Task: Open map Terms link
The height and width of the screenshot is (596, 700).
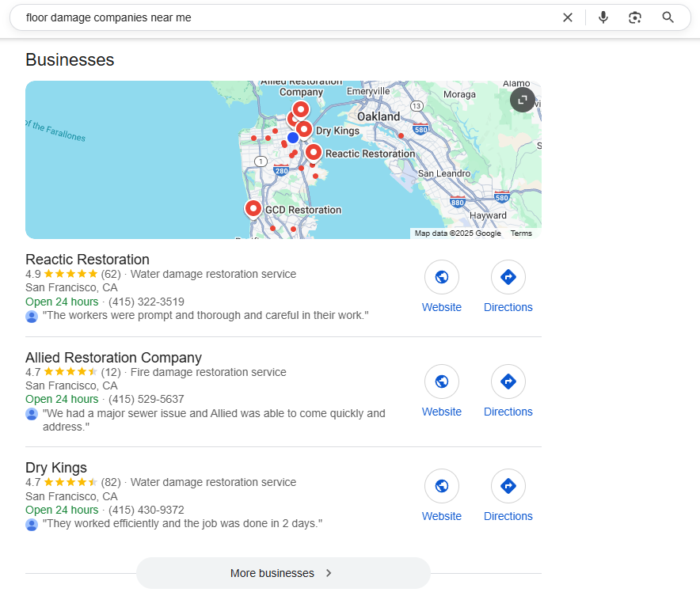Action: (521, 233)
